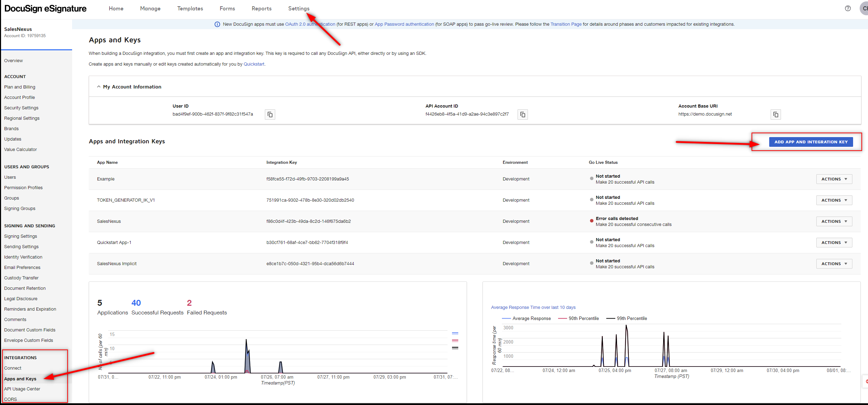Open CORS settings

pyautogui.click(x=10, y=399)
